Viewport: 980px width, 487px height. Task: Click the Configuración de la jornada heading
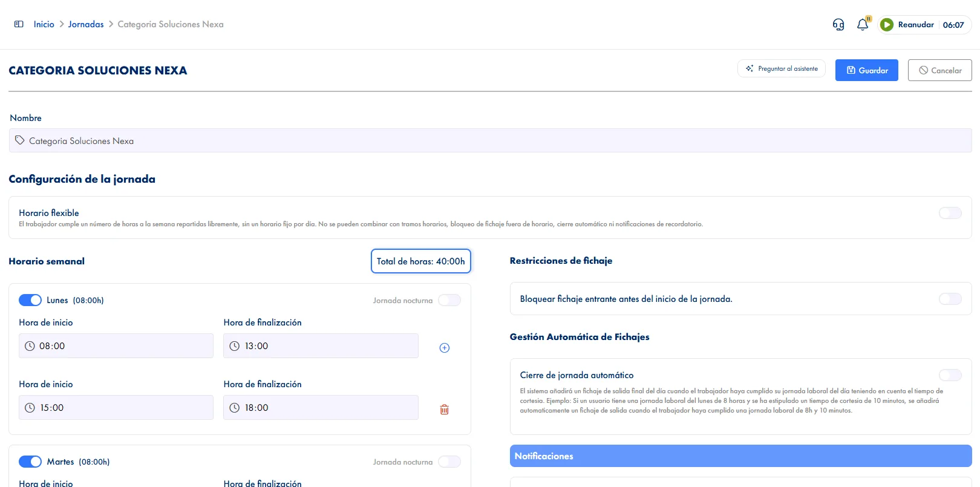[x=82, y=179]
